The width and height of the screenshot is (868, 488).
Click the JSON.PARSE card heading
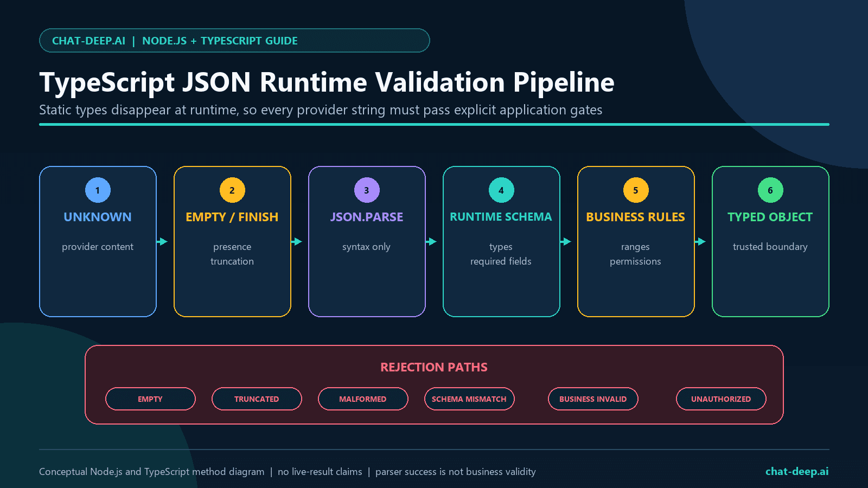click(367, 217)
